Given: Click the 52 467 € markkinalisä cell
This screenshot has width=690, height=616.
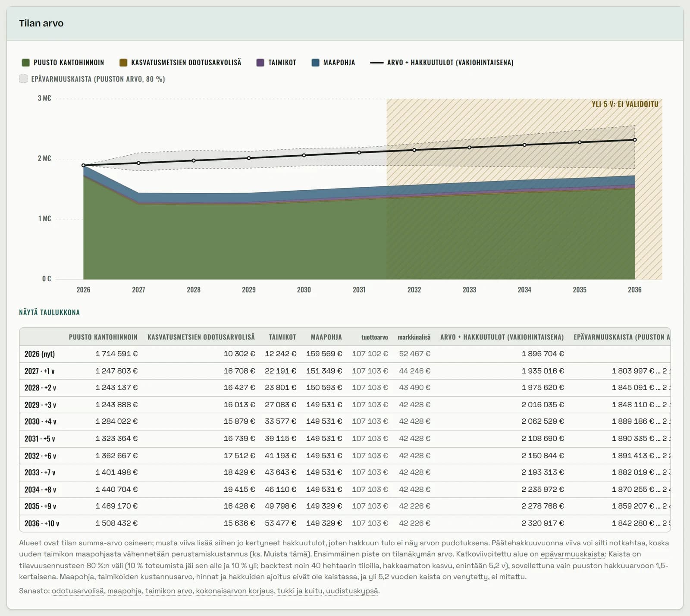Looking at the screenshot, I should pos(414,354).
